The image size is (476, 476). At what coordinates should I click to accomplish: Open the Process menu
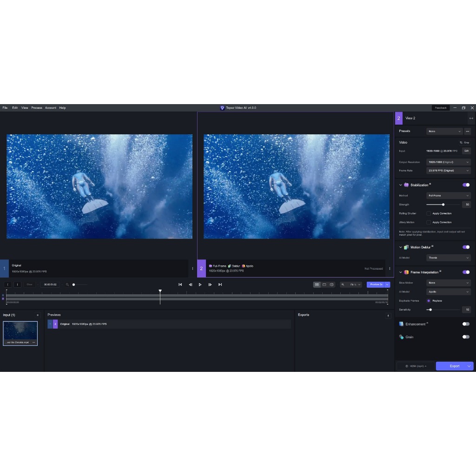(x=37, y=108)
